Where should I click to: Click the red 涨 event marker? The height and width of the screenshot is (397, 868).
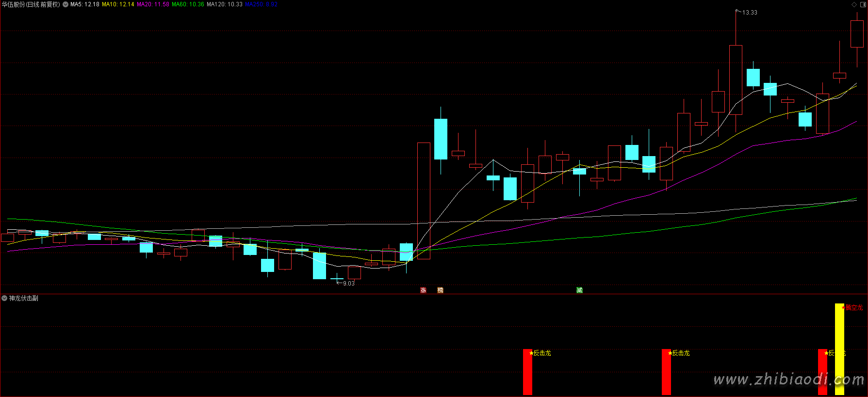(423, 290)
